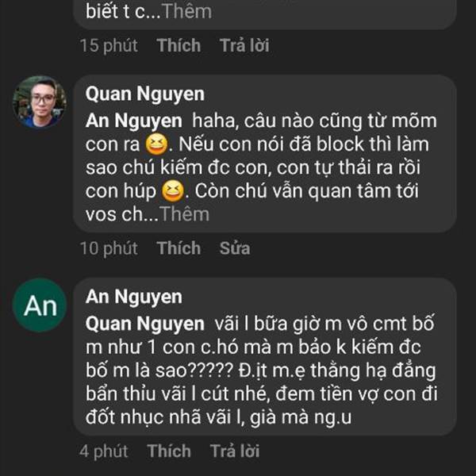Click the "4 phút" timestamp

(104, 451)
